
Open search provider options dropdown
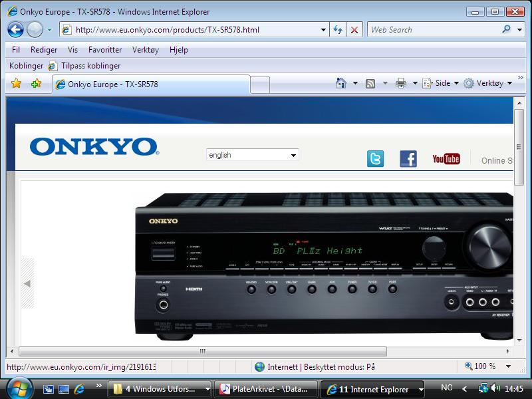[519, 30]
